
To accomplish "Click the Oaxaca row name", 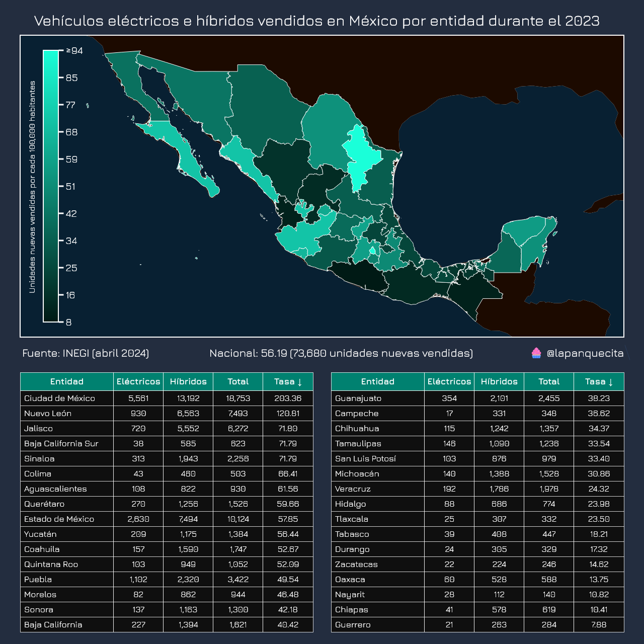I will coord(350,579).
